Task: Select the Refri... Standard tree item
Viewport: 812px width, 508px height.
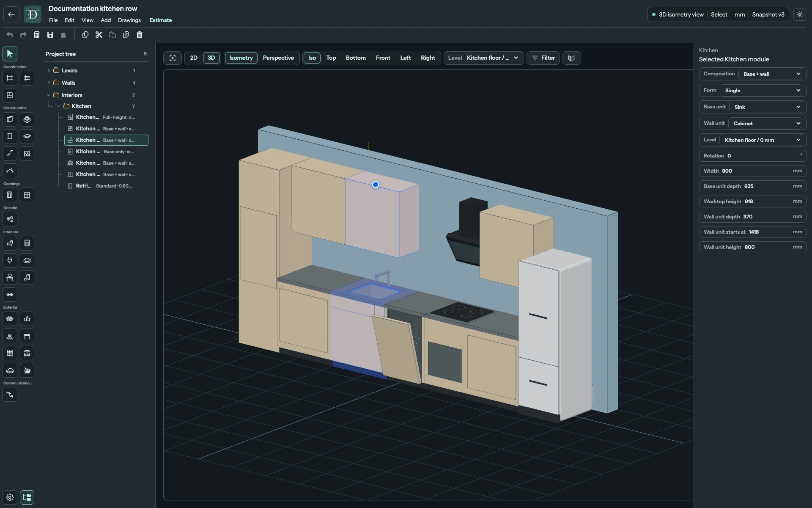Action: 106,186
